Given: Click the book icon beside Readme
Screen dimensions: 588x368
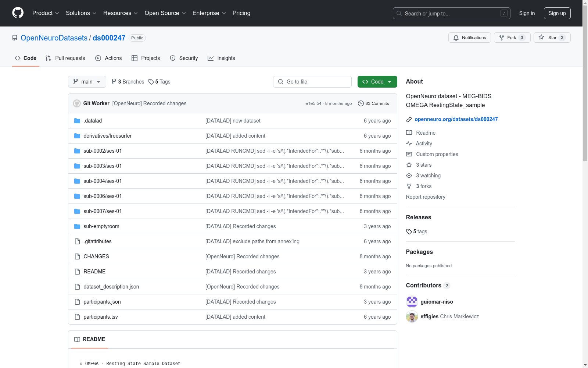Looking at the screenshot, I should point(409,133).
